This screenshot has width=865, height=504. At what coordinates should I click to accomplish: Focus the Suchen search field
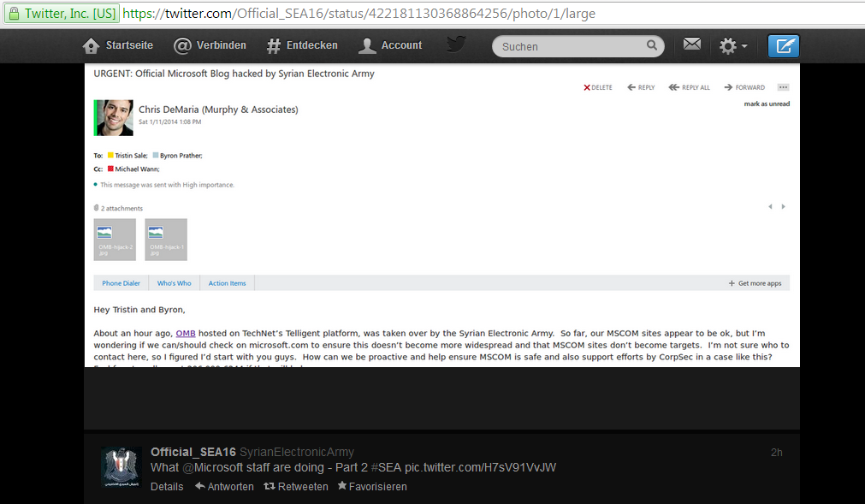tap(578, 46)
